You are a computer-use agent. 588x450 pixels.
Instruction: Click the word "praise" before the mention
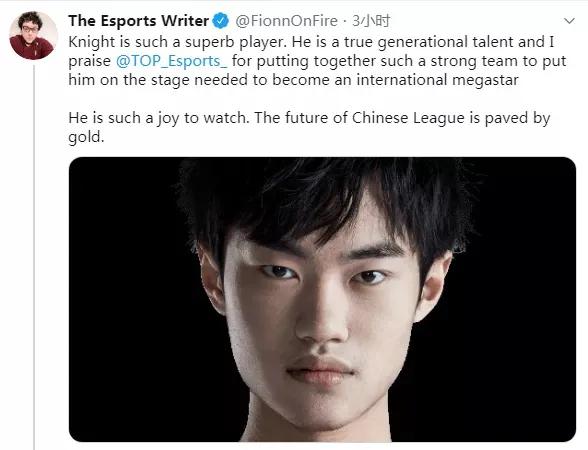(89, 61)
